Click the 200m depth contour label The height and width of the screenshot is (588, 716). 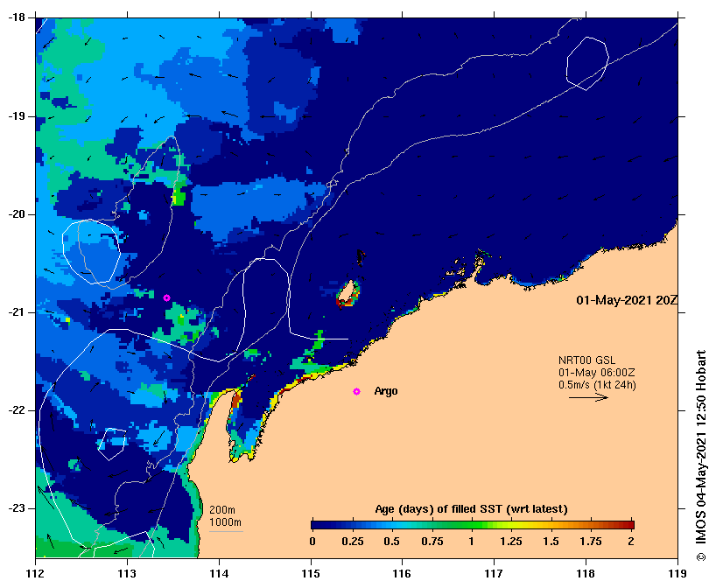click(222, 510)
